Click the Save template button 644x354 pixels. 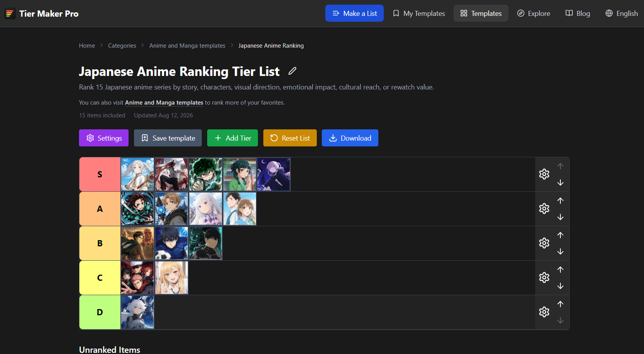coord(168,138)
